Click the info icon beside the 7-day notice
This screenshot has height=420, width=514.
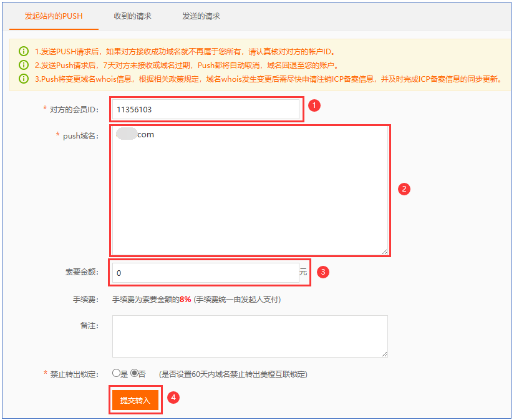pos(24,65)
